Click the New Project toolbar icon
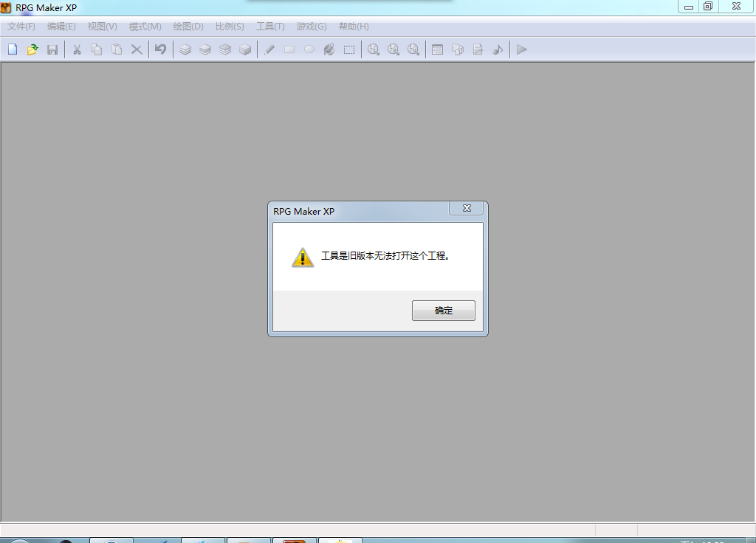756x543 pixels. click(13, 49)
